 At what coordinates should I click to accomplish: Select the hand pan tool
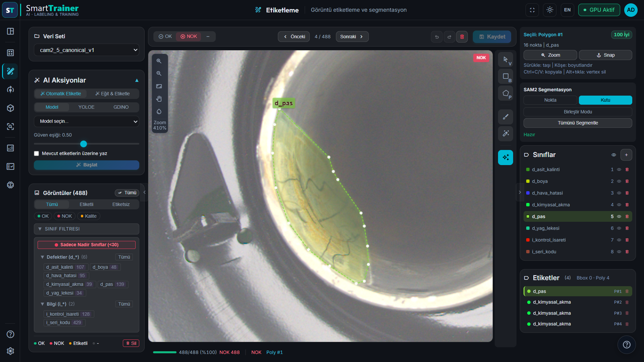159,99
